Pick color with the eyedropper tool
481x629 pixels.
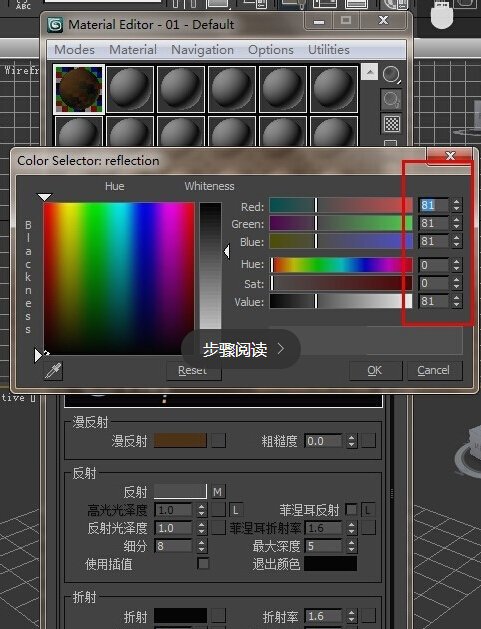coord(53,371)
